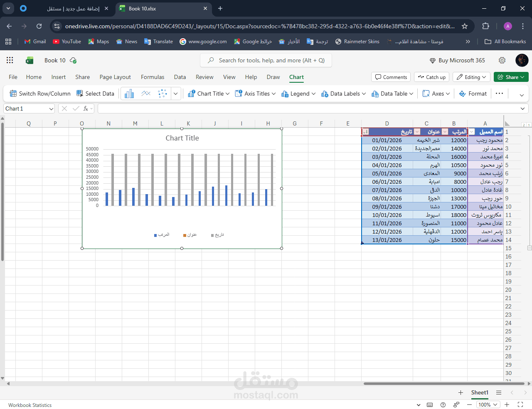This screenshot has height=409, width=532.
Task: Open the Axes dropdown
Action: point(436,94)
